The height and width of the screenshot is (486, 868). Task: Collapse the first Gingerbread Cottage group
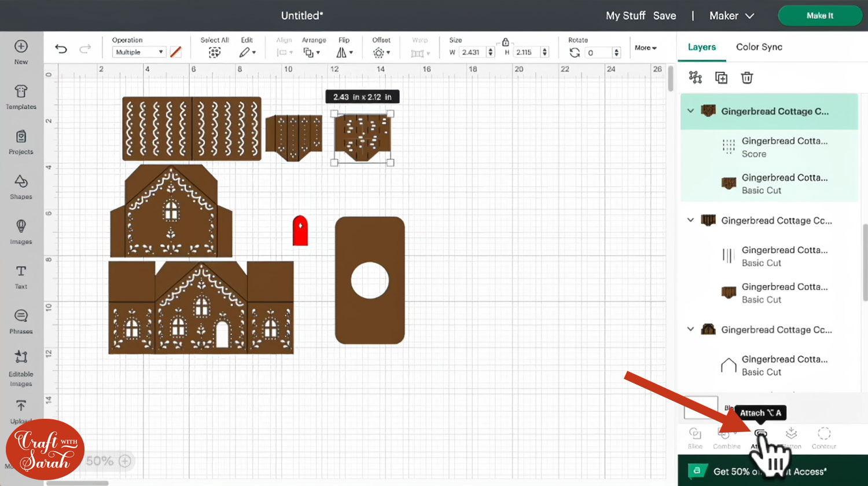tap(690, 111)
